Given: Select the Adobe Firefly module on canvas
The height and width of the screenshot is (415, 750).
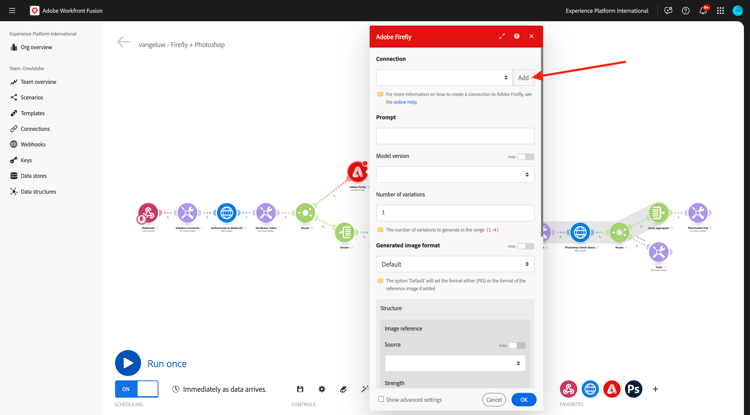Looking at the screenshot, I should click(357, 172).
